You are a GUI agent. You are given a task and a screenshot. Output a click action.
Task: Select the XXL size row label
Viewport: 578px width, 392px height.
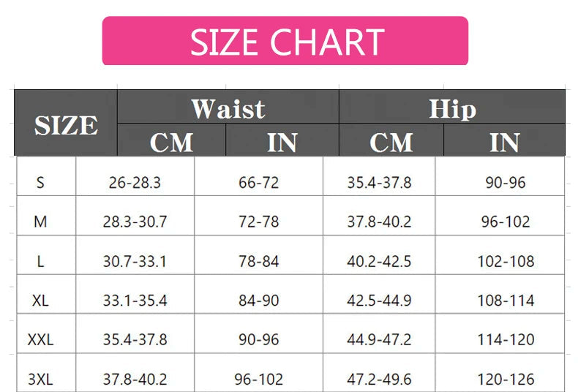tap(40, 339)
